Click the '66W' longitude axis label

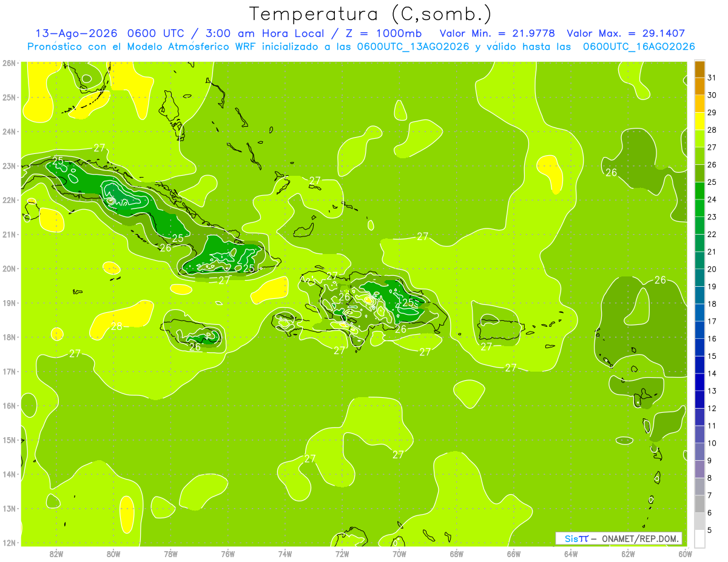point(514,554)
